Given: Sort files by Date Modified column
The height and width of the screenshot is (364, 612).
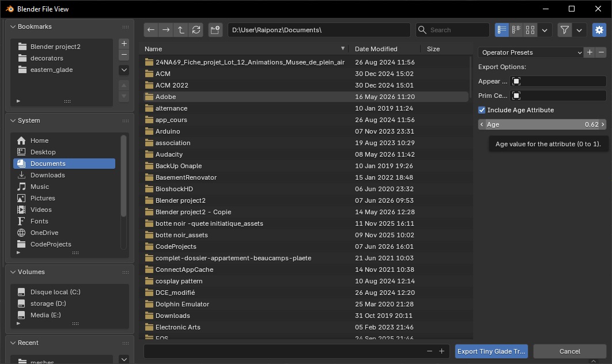Looking at the screenshot, I should [384, 49].
